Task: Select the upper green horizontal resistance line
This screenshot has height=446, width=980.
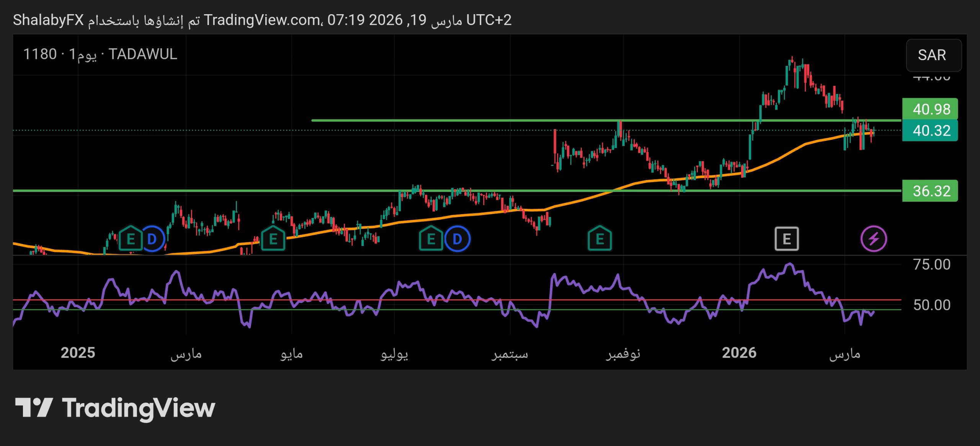Action: coord(459,120)
